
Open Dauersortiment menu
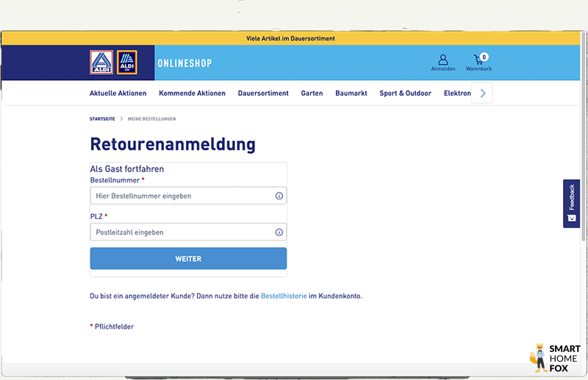click(263, 93)
